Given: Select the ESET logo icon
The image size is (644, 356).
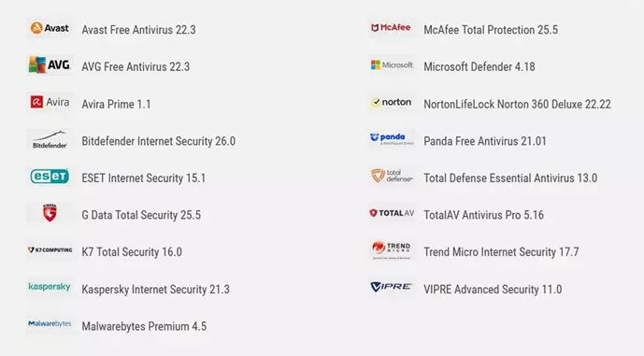Looking at the screenshot, I should click(50, 177).
